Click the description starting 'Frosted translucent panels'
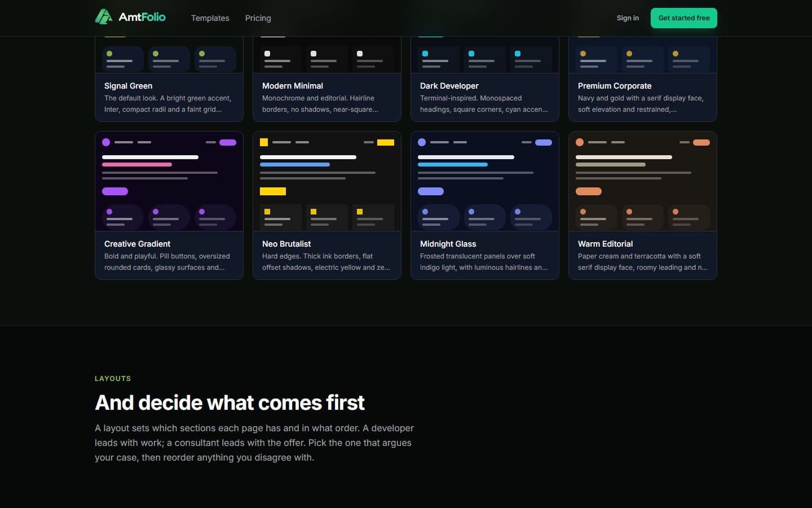 pyautogui.click(x=484, y=262)
